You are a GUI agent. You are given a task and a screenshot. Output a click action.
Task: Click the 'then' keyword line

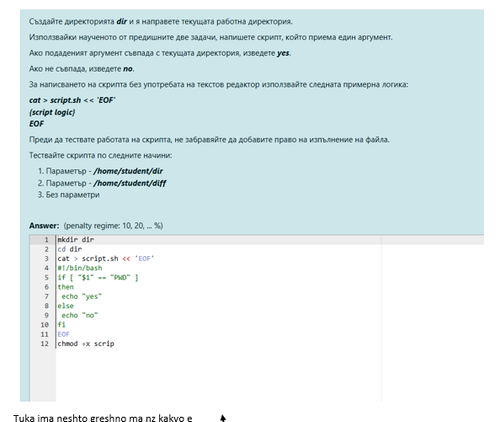click(x=66, y=287)
